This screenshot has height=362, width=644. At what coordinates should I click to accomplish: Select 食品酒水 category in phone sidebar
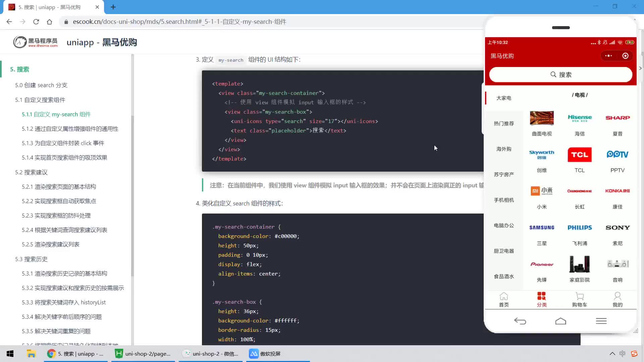click(504, 276)
